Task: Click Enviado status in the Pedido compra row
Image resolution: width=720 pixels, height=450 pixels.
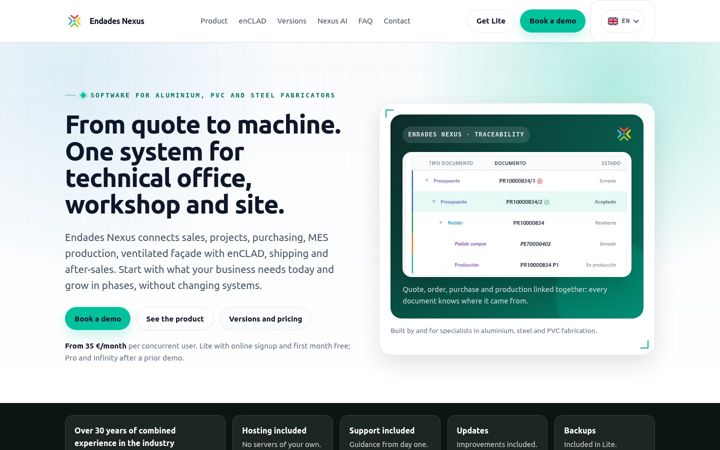Action: point(608,244)
